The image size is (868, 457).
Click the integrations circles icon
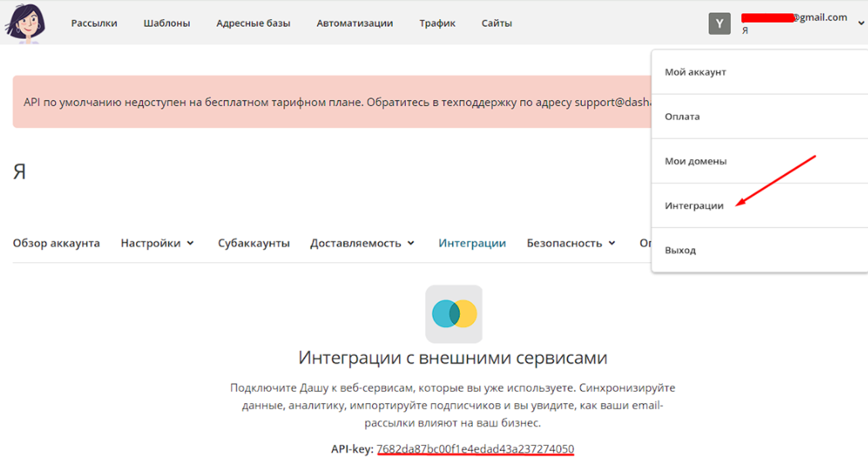(x=454, y=314)
